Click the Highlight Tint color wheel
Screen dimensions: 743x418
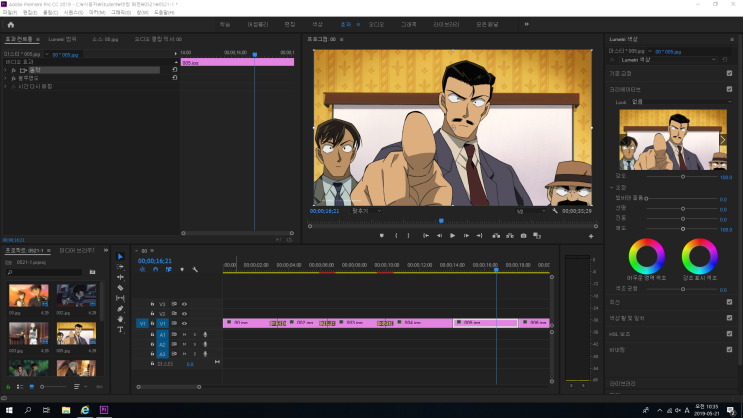[699, 256]
